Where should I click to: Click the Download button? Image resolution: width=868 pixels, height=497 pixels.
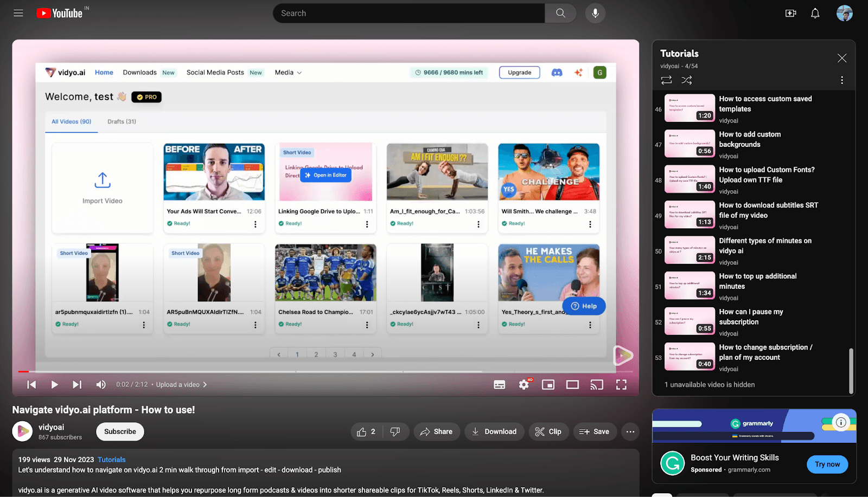pyautogui.click(x=494, y=431)
